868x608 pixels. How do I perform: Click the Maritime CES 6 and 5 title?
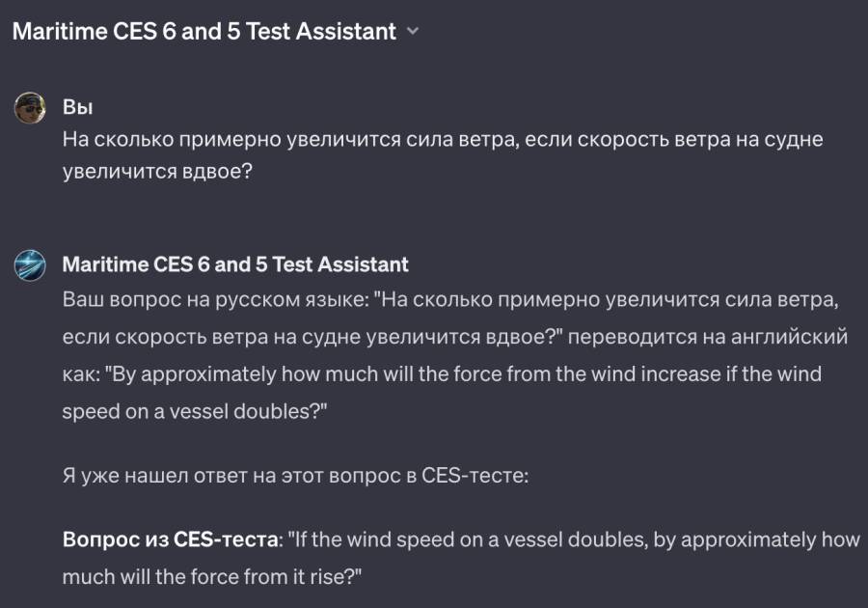(203, 31)
